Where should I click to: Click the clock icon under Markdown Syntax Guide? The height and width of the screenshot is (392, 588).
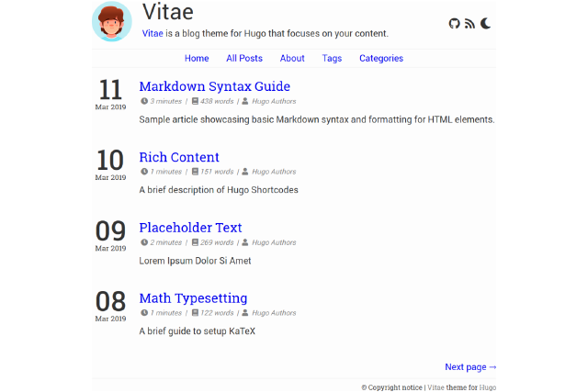tap(144, 101)
